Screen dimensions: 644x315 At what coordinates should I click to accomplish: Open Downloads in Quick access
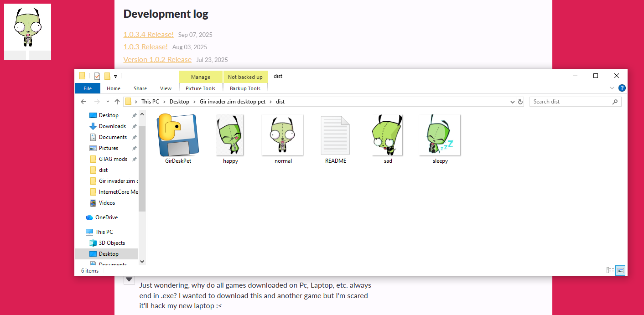112,126
